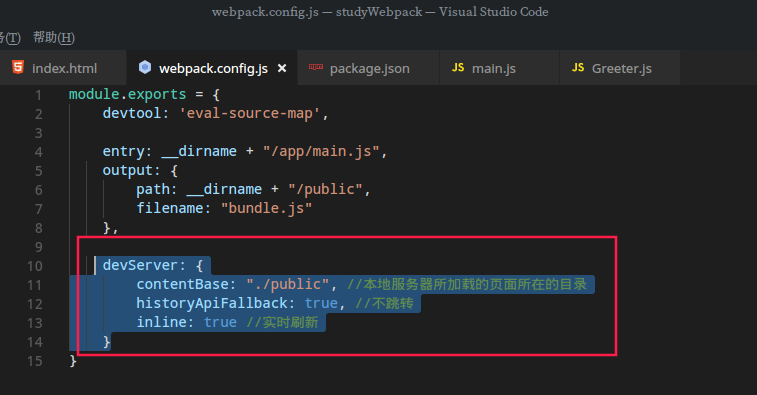Click the 'entry' property name
The image size is (757, 395).
click(123, 152)
